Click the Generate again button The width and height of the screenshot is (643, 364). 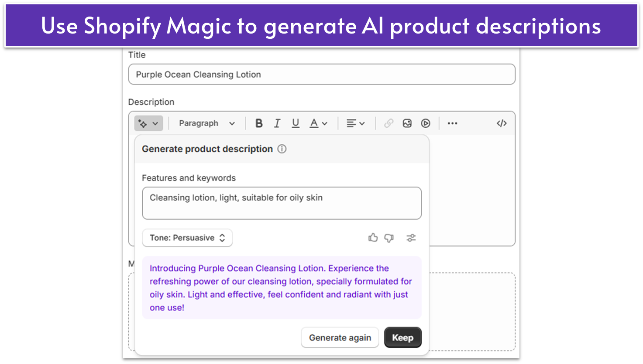point(340,337)
